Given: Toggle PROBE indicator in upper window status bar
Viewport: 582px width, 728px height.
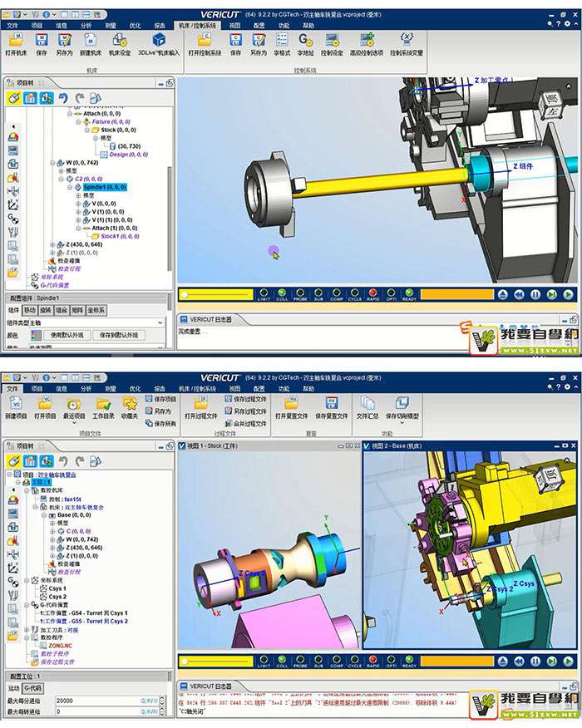Looking at the screenshot, I should pos(300,293).
